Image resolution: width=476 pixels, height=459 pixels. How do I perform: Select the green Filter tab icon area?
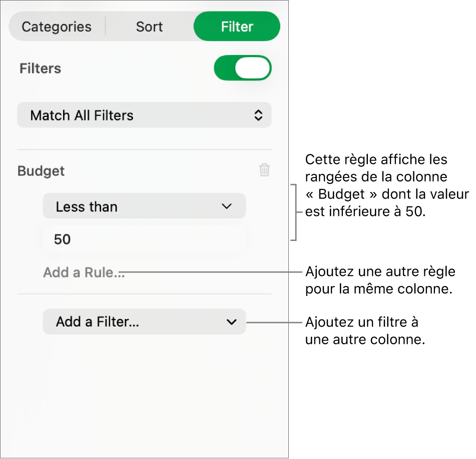pos(236,26)
